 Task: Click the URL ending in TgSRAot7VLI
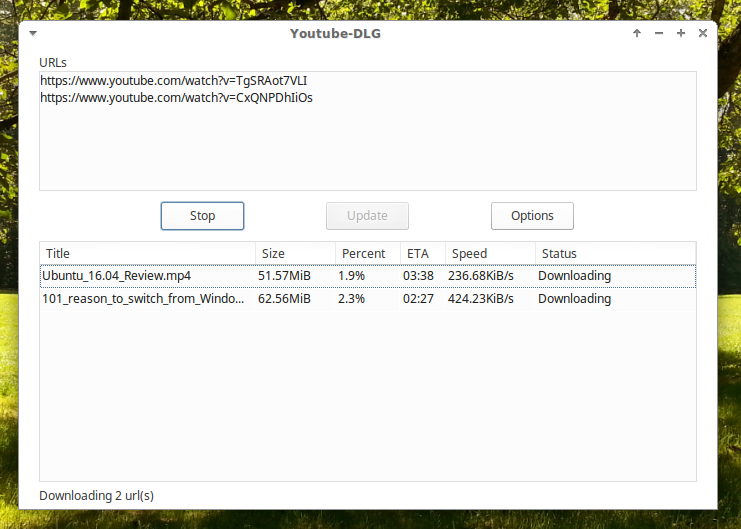(x=173, y=81)
